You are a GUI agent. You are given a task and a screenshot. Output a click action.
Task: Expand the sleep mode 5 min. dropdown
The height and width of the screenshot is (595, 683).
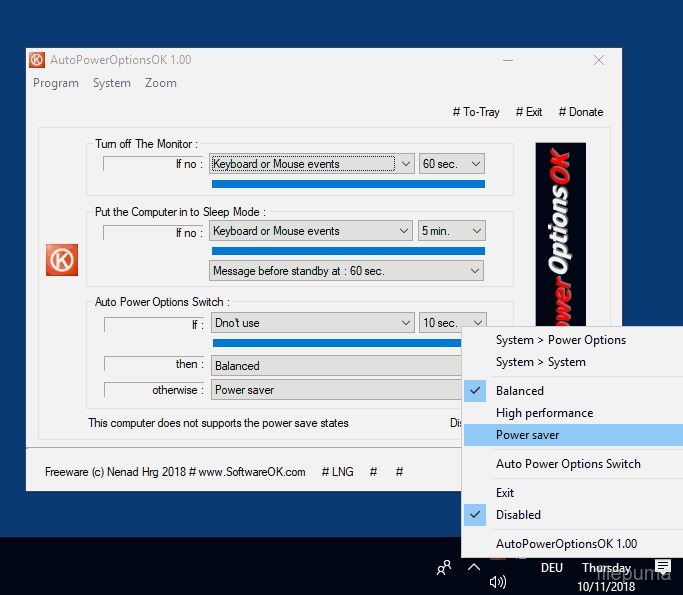(452, 231)
